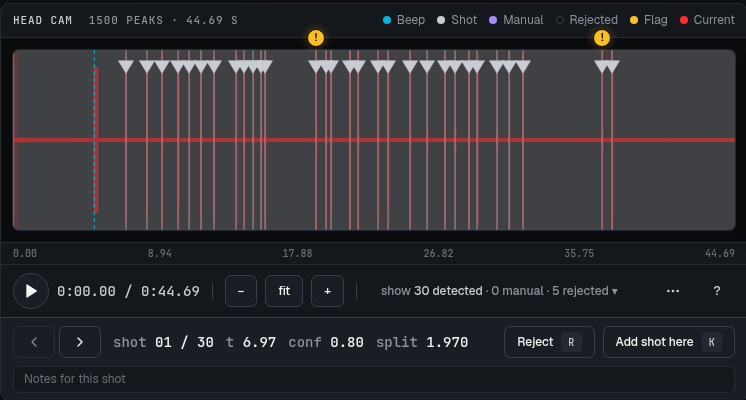Select the first shot marker triangle

(x=126, y=67)
